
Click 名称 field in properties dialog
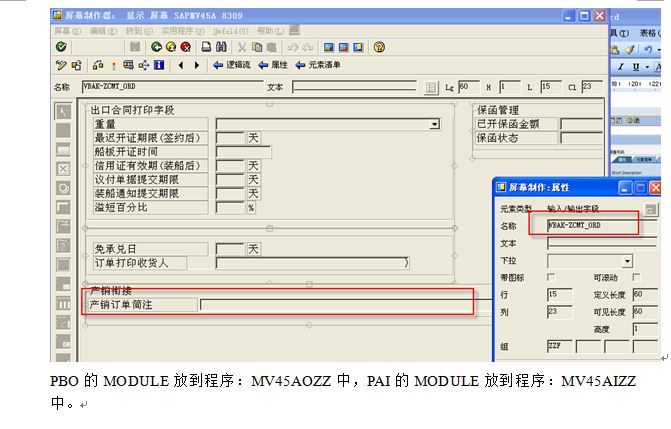point(602,226)
